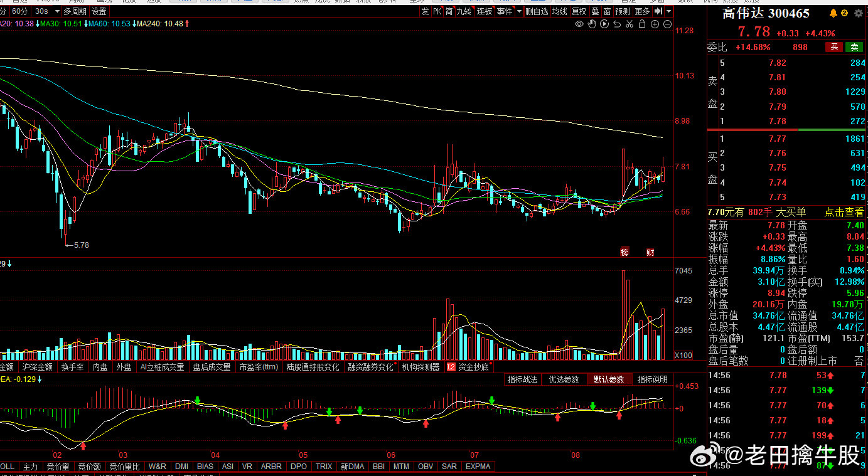Open the 多周期 multi-period view

(75, 11)
